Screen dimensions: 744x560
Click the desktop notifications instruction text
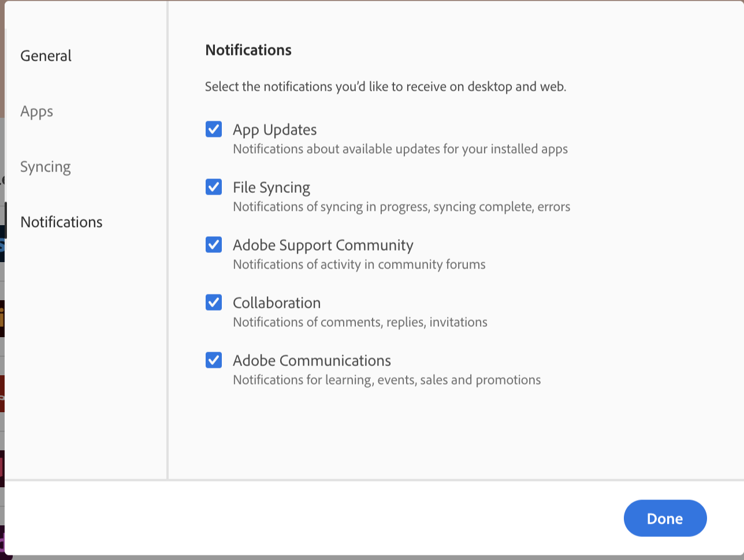[385, 87]
